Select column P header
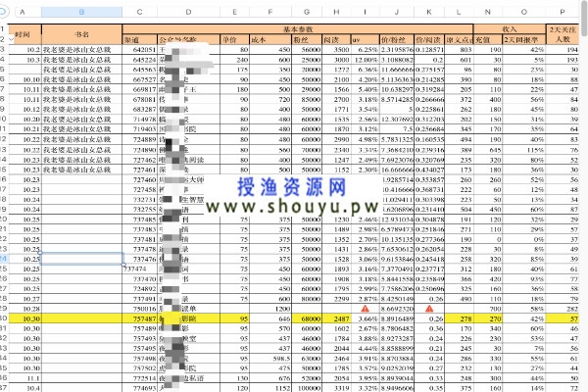The width and height of the screenshot is (588, 392). [563, 12]
